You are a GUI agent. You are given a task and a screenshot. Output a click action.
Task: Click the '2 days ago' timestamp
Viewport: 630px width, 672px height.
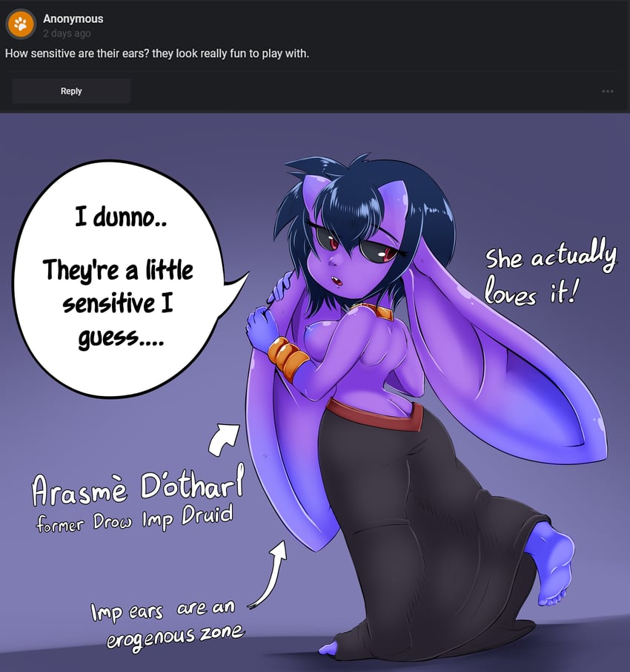[x=67, y=33]
